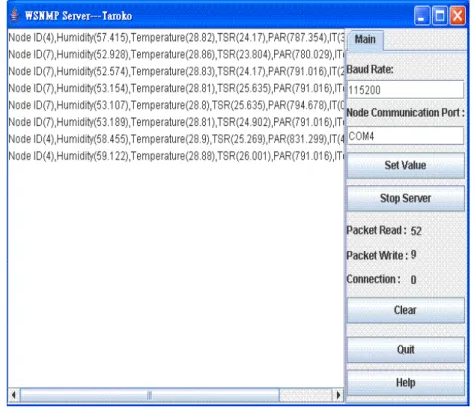Select log row with Humidity(53.154)
The height and width of the screenshot is (413, 474).
tap(176, 88)
